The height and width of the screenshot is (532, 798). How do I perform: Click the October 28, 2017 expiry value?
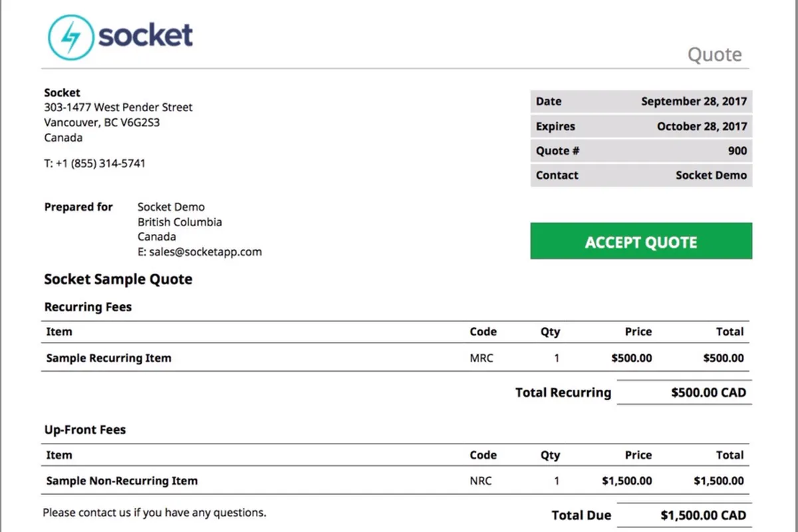[x=702, y=126]
